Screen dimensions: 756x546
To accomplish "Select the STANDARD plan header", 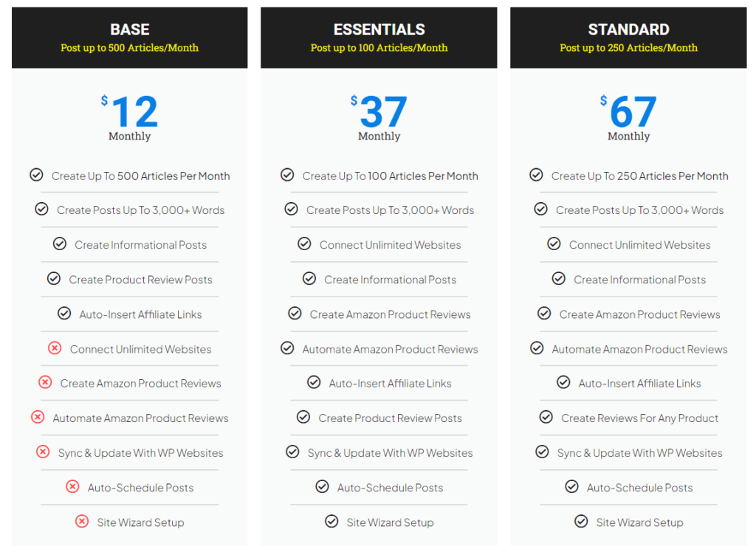I will coord(628,38).
